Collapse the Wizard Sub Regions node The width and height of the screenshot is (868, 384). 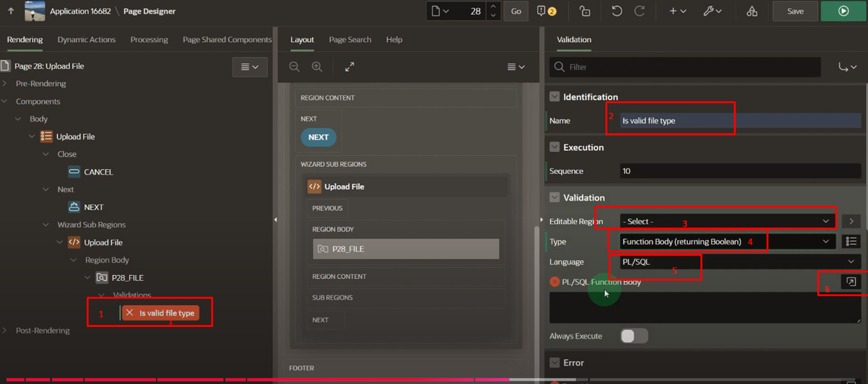point(46,225)
